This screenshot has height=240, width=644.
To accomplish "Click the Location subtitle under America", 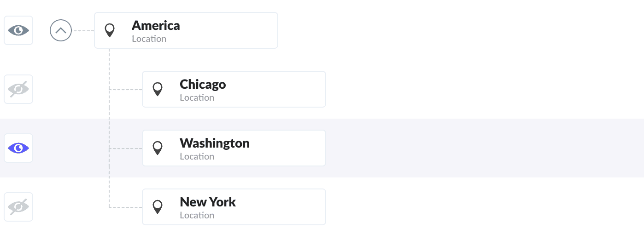I will coord(149,39).
